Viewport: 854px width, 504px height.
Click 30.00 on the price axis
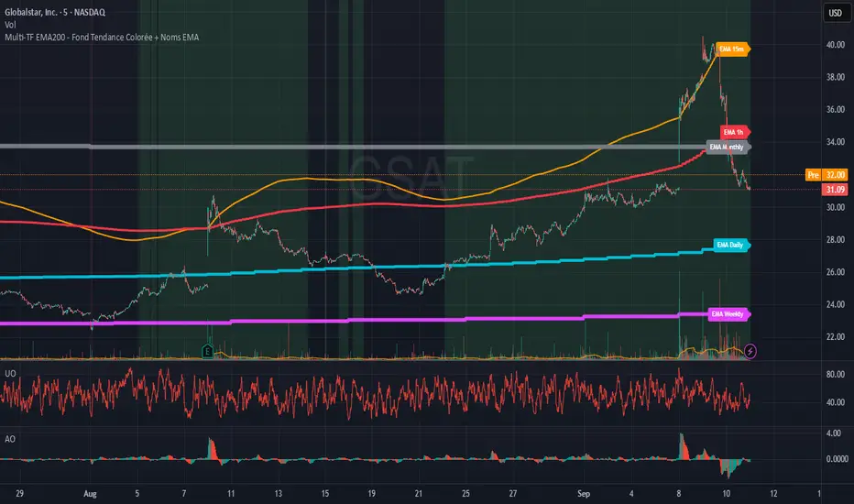(835, 207)
